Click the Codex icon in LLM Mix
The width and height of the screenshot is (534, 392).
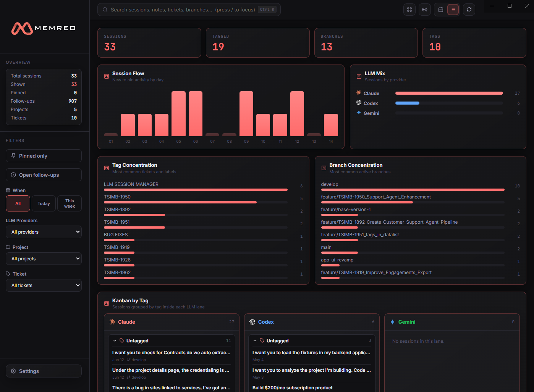click(x=359, y=103)
